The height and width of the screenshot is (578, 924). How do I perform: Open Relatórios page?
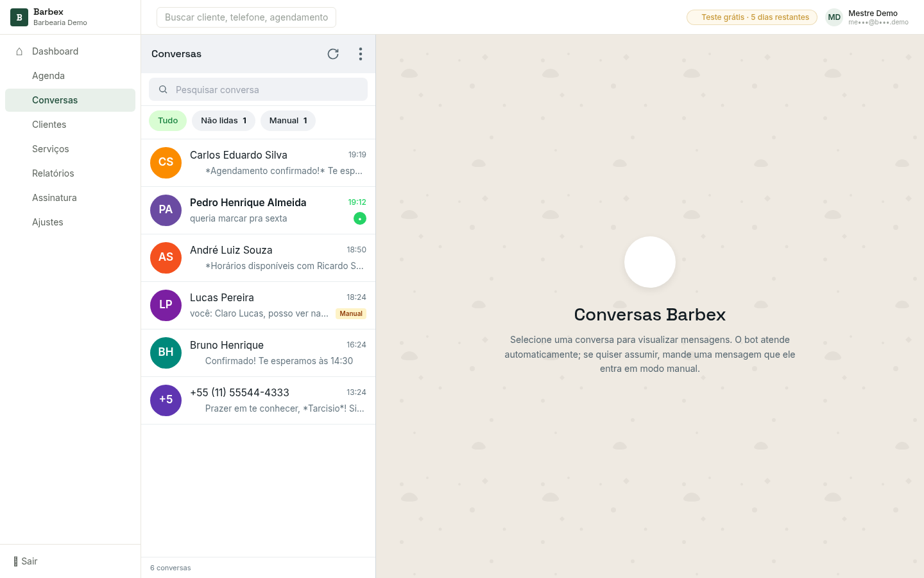point(70,173)
